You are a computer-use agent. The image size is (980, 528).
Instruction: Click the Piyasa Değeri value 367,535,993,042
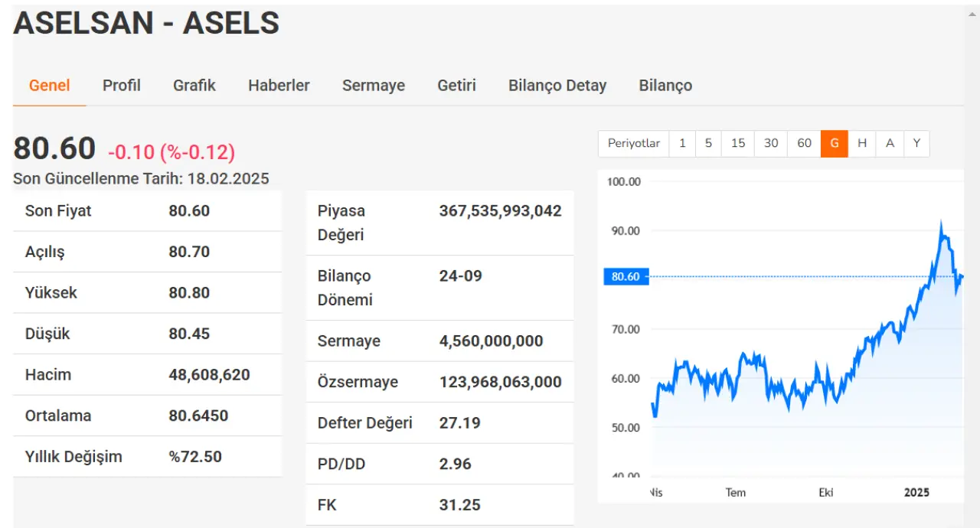[x=500, y=210]
